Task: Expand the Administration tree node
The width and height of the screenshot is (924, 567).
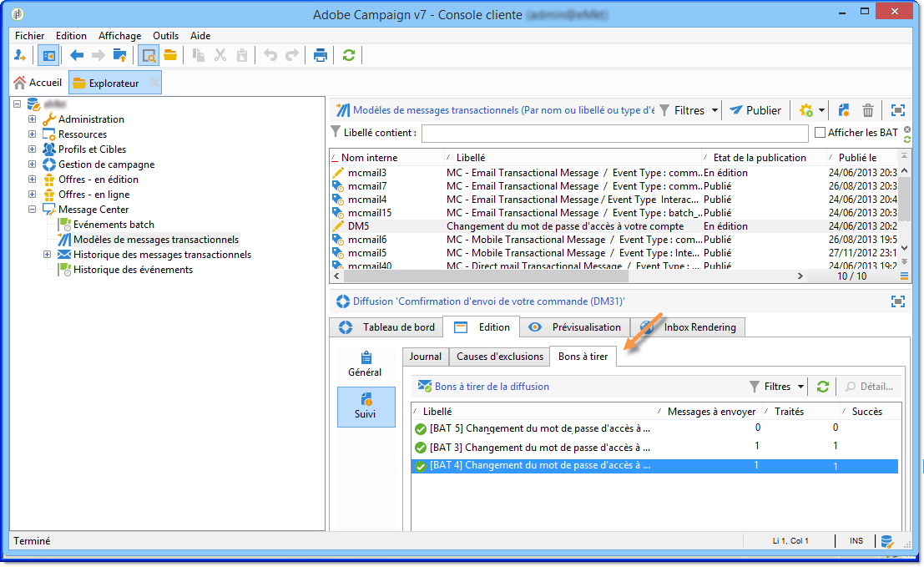Action: (33, 119)
